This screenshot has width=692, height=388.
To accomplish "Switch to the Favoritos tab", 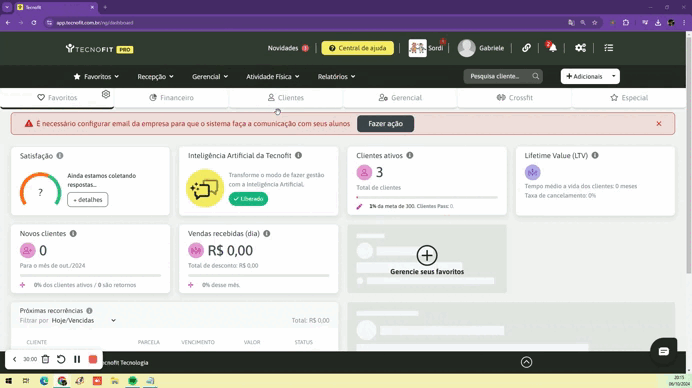I will pos(57,98).
